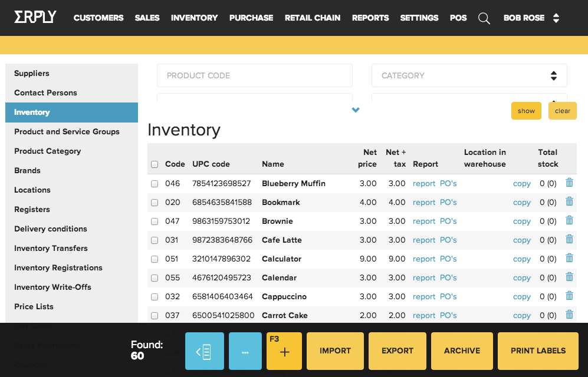Open the Reports menu in top navigation
The image size is (588, 377).
(x=370, y=18)
